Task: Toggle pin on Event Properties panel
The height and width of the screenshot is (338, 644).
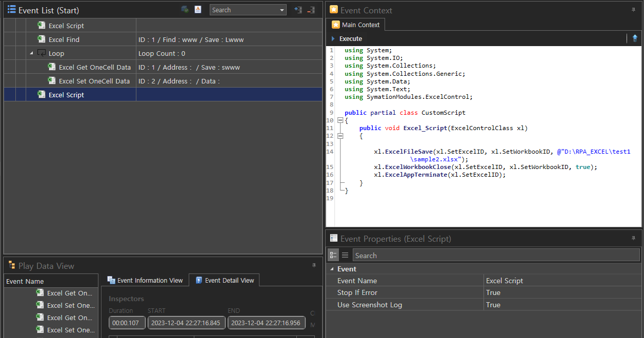Action: 633,238
